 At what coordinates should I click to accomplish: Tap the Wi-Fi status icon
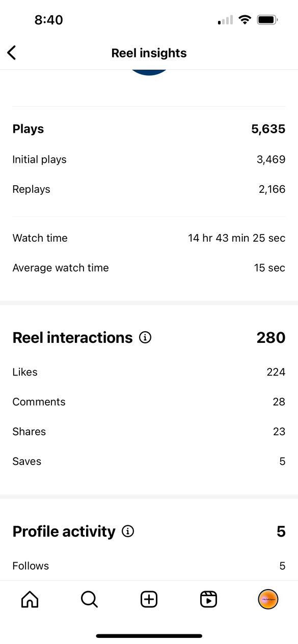pos(245,20)
